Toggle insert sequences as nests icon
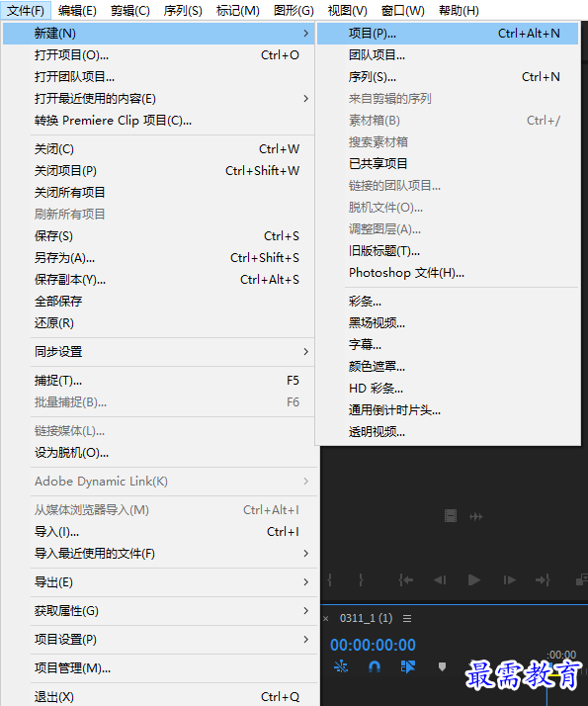Image resolution: width=588 pixels, height=706 pixels. tap(341, 666)
